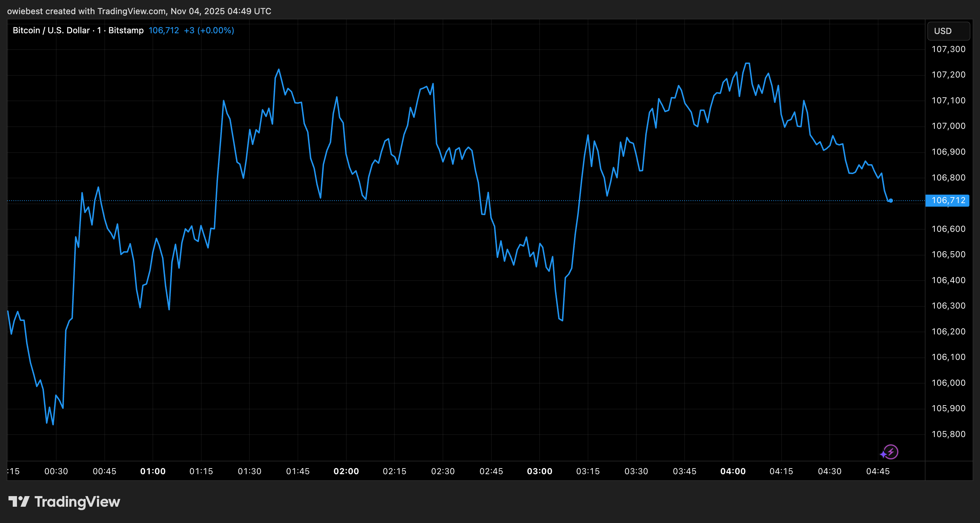
Task: Select the blue 106,712 price tag on scale
Action: (x=948, y=201)
